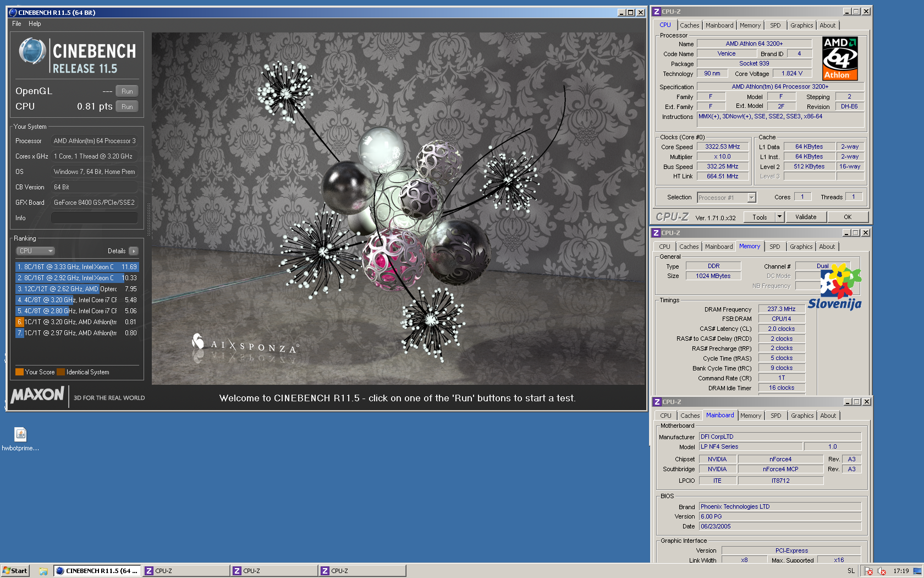Screen dimensions: 924x578
Task: Maximize the Cinebench window
Action: pyautogui.click(x=631, y=12)
